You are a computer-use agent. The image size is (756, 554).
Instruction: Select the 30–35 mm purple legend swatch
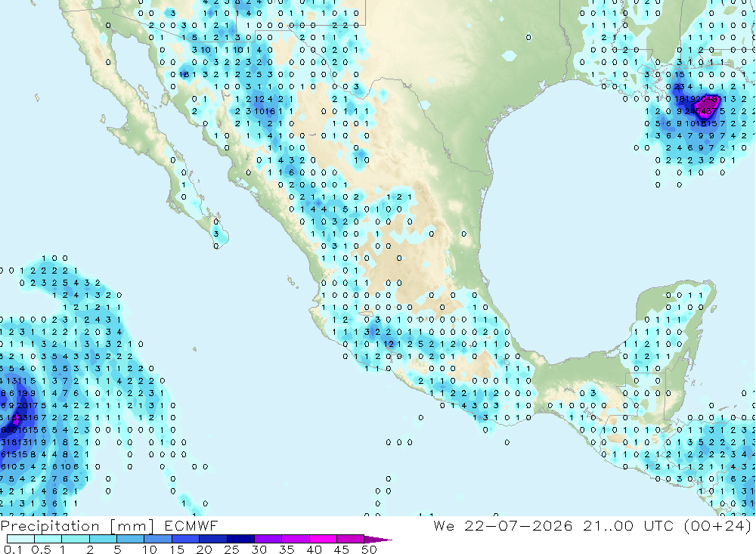click(268, 539)
